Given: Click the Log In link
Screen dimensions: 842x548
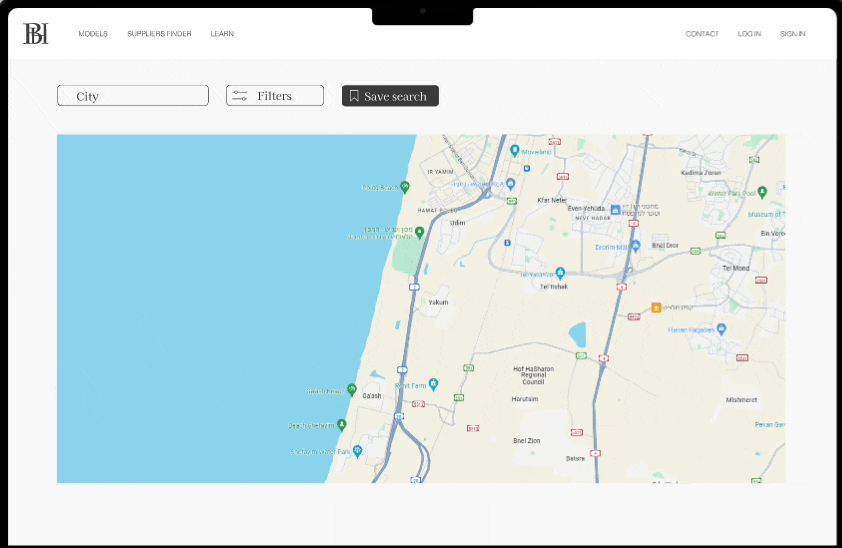Looking at the screenshot, I should [749, 34].
